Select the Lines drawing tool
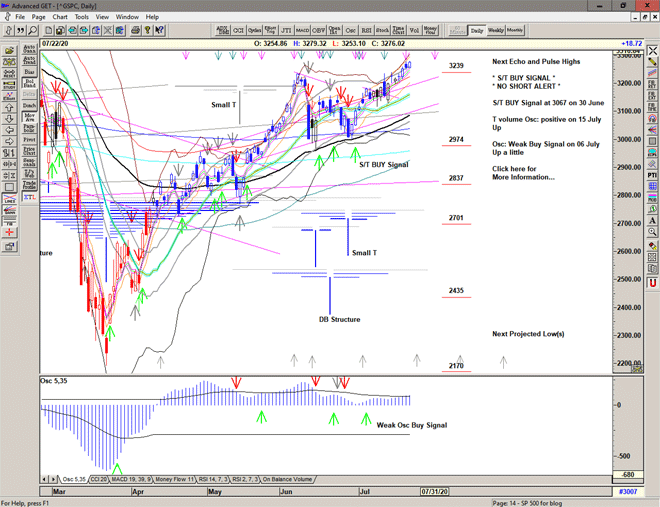The width and height of the screenshot is (660, 507). [8, 201]
